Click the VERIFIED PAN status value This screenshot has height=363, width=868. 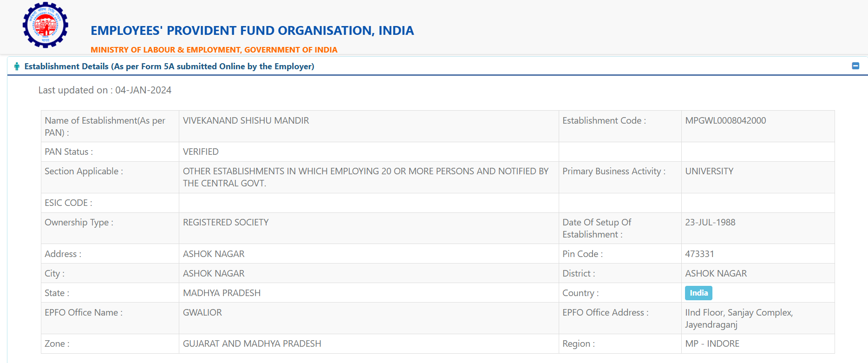pos(201,152)
